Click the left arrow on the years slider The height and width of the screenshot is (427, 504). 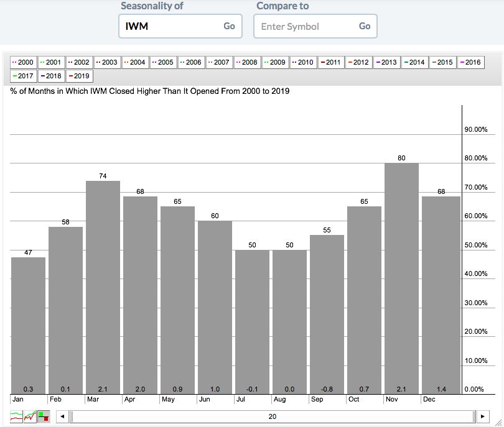62,416
